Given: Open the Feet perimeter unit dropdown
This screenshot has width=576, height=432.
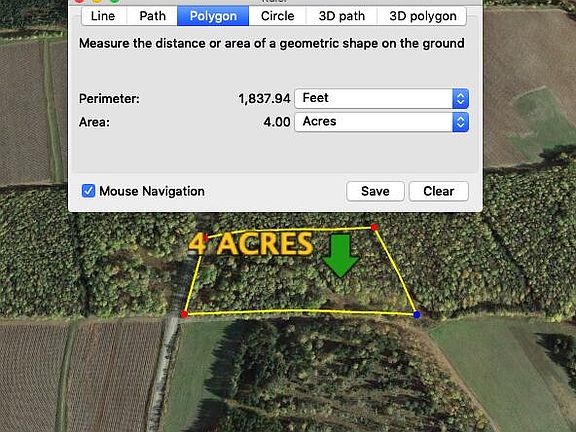Looking at the screenshot, I should click(x=381, y=98).
